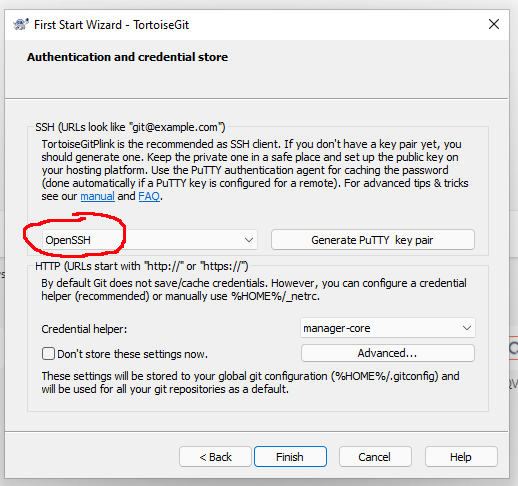Cancel the First Start Wizard

tap(375, 457)
